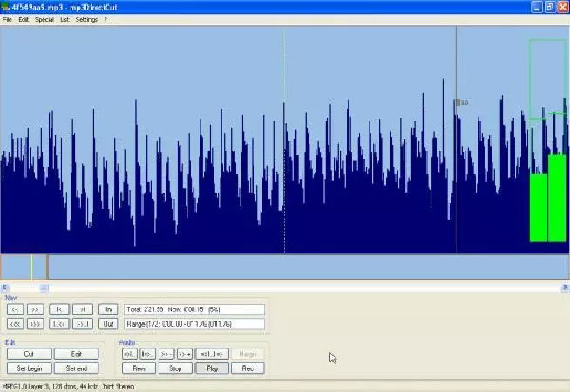Zoom in with the 'In' button

(108, 309)
